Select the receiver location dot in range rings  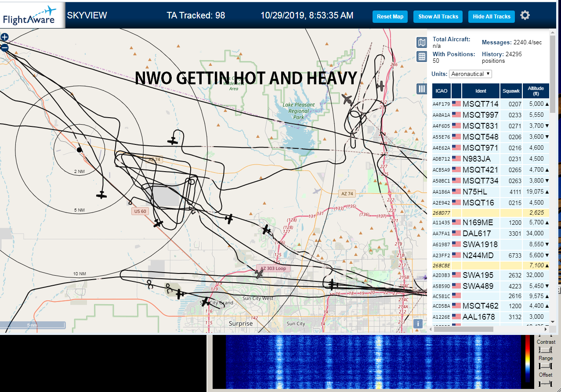[x=79, y=150]
